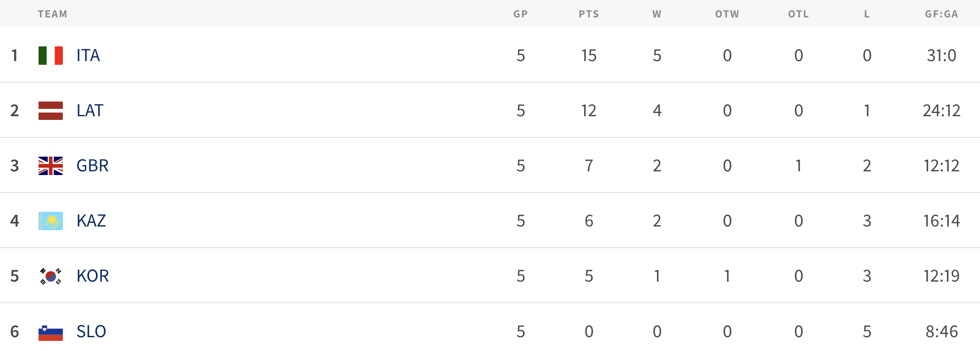
Task: Click the OTL column header
Action: point(798,14)
